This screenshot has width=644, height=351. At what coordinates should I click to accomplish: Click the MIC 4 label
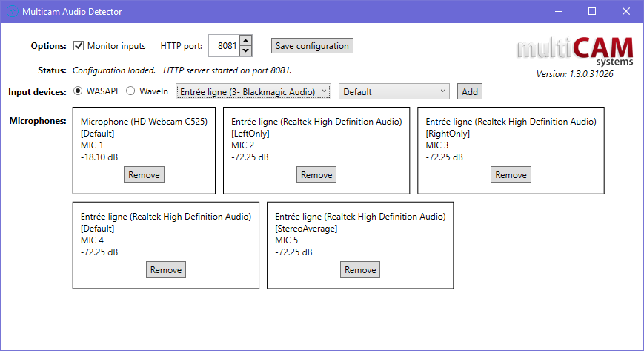(92, 240)
